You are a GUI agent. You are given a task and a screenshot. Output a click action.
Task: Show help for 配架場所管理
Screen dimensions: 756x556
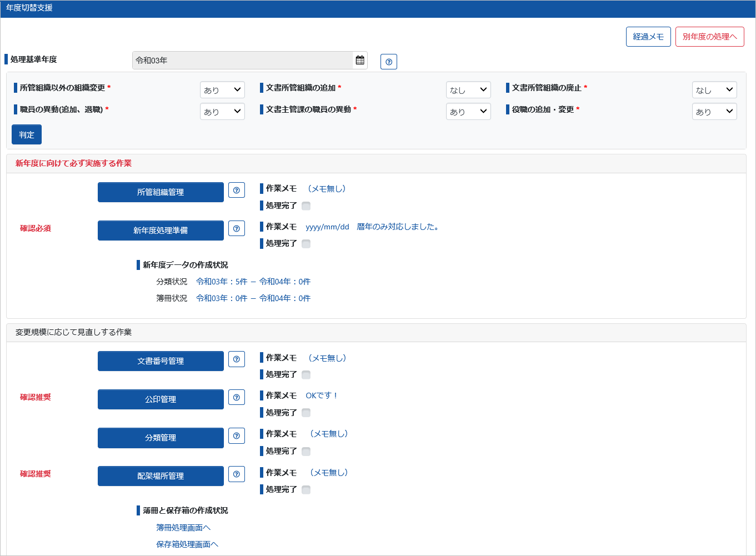[x=237, y=474]
